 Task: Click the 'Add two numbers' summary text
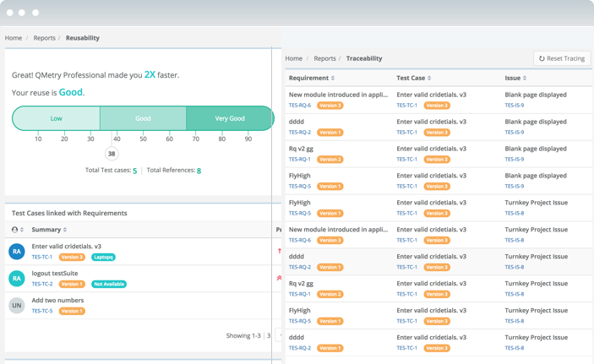tap(57, 300)
